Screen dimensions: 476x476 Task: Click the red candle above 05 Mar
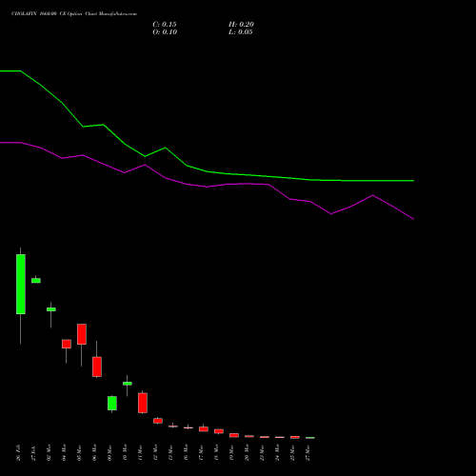[x=82, y=334]
